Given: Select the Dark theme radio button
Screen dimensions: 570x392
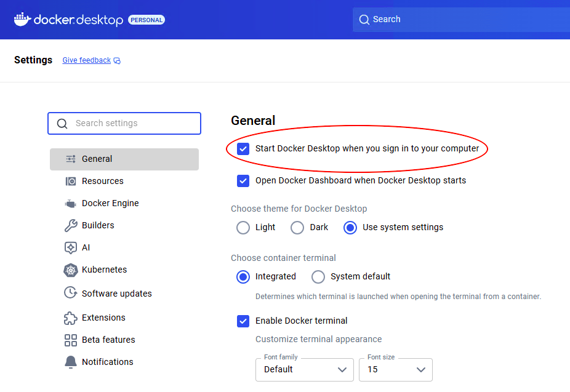Looking at the screenshot, I should [297, 228].
